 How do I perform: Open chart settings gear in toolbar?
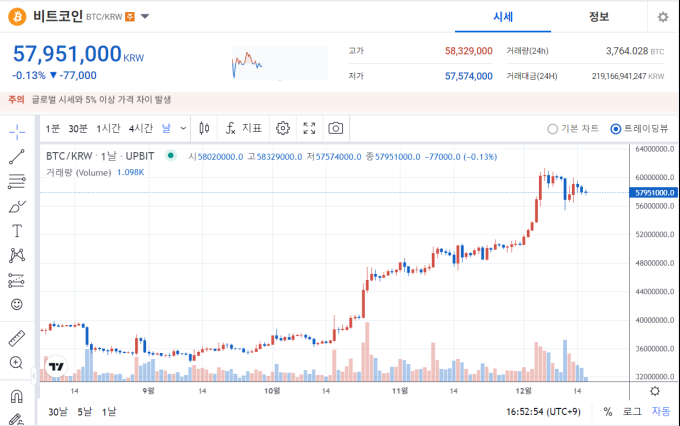click(x=283, y=128)
